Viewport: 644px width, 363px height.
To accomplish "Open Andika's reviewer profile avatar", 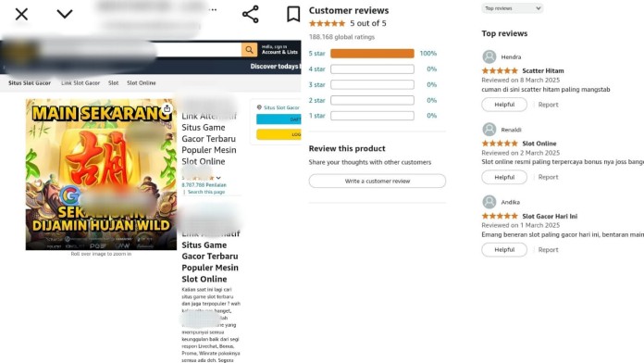I will [x=489, y=202].
